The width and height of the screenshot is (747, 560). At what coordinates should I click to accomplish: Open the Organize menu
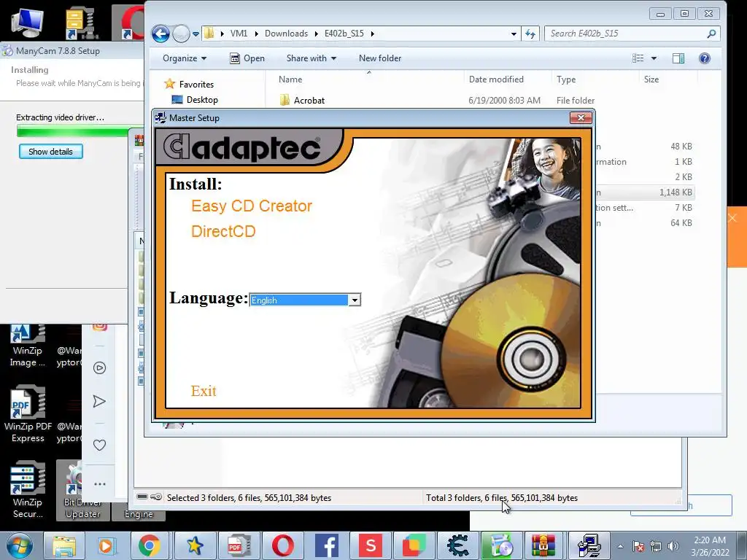185,58
